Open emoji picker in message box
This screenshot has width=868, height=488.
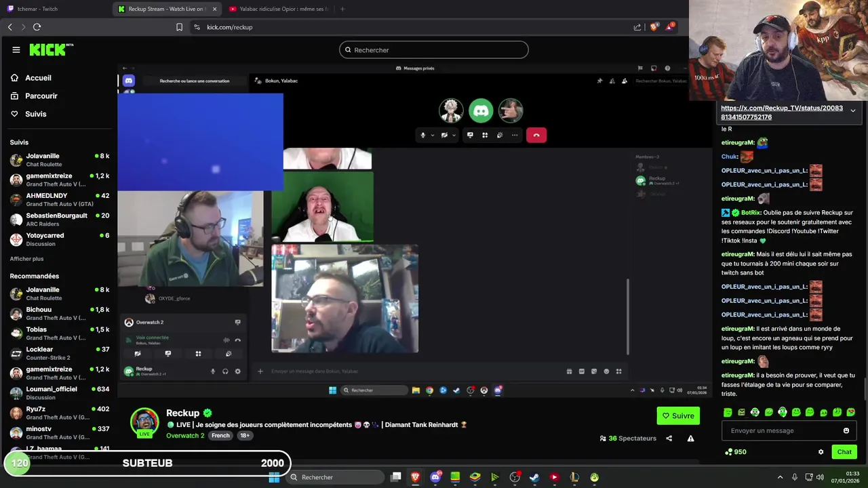[846, 430]
